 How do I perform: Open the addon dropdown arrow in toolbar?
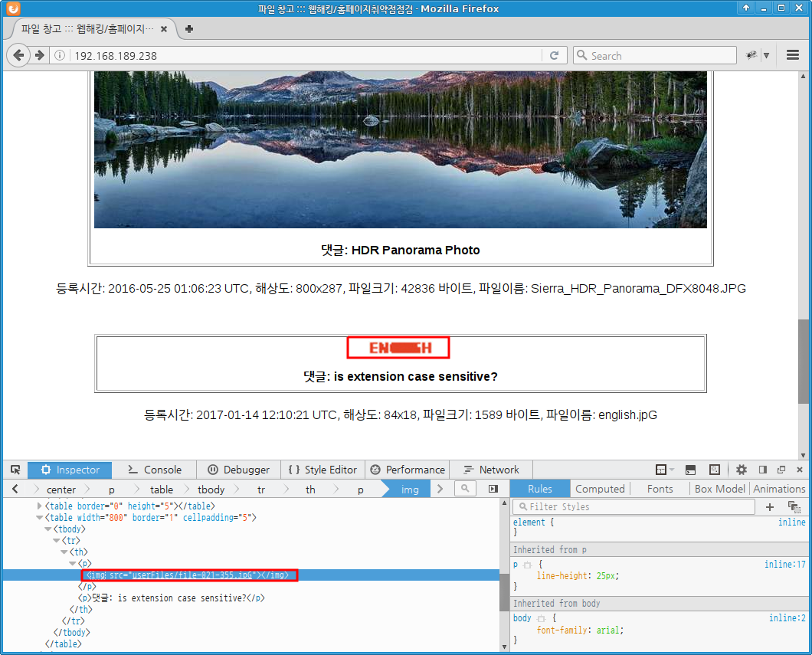(767, 55)
